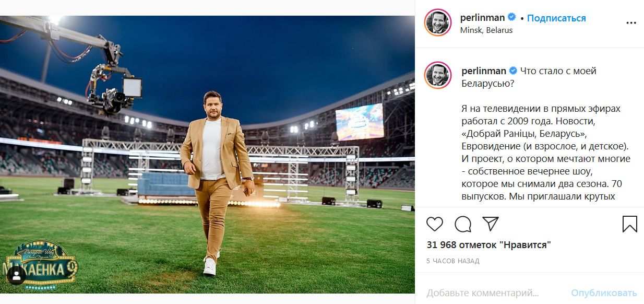Save post with the bookmark icon
Image resolution: width=644 pixels, height=304 pixels.
[x=630, y=224]
